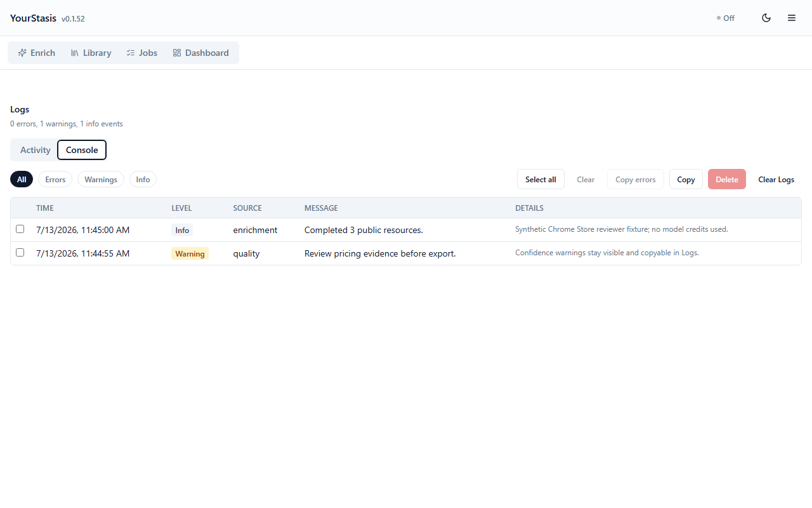The image size is (812, 508).
Task: Click the Details column header
Action: tap(529, 208)
